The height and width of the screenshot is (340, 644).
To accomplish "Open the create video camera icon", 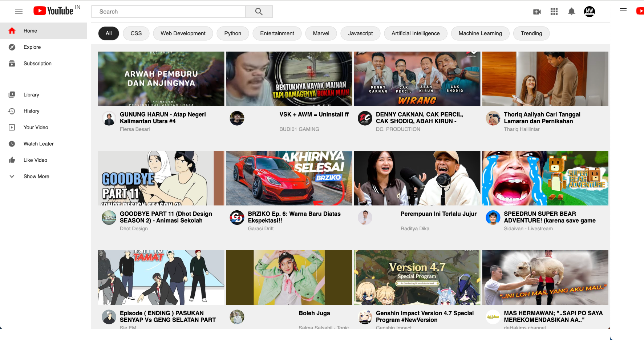I will pos(537,12).
